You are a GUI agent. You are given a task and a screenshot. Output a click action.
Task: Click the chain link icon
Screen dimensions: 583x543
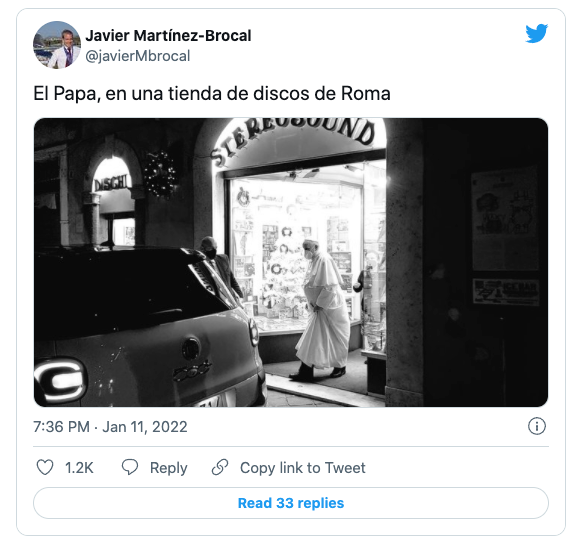220,468
